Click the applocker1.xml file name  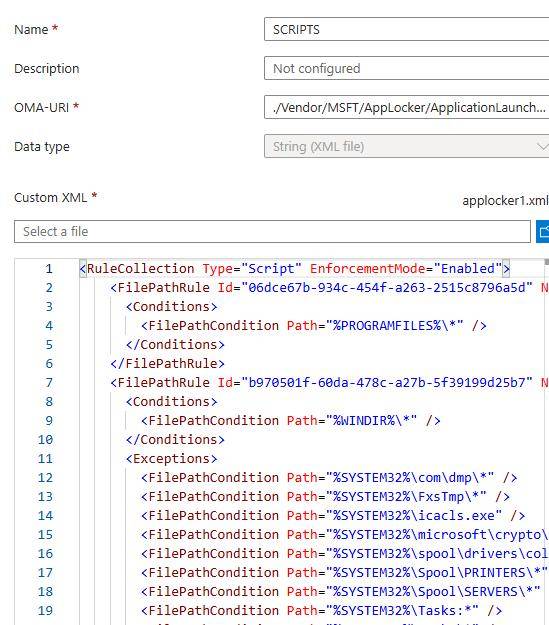[x=505, y=200]
